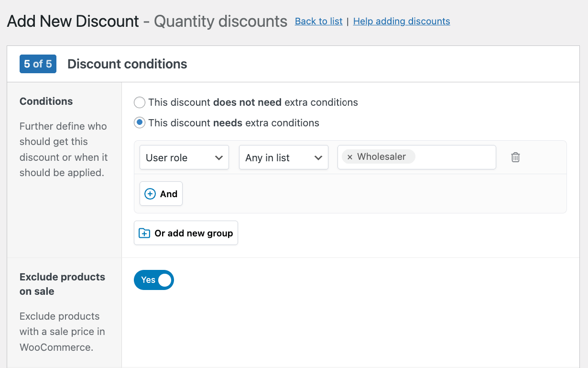Select the does not need extra conditions option
588x368 pixels.
pos(139,102)
